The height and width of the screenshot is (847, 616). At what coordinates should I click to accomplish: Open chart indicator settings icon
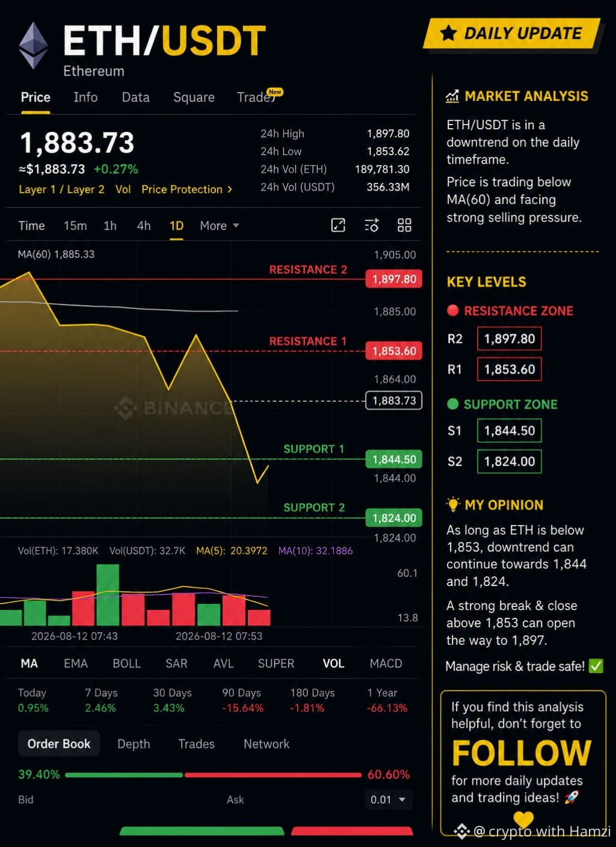(372, 225)
